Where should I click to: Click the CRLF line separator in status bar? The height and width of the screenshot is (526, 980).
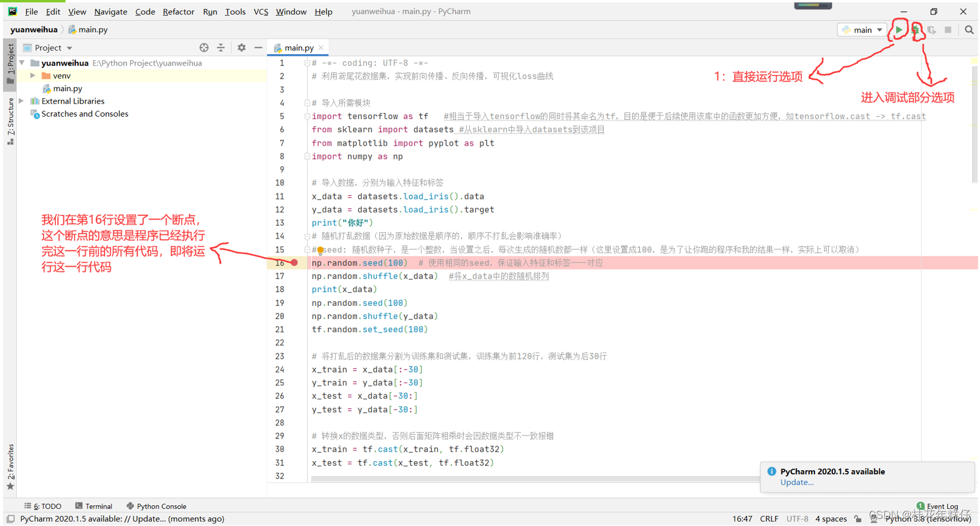point(769,519)
